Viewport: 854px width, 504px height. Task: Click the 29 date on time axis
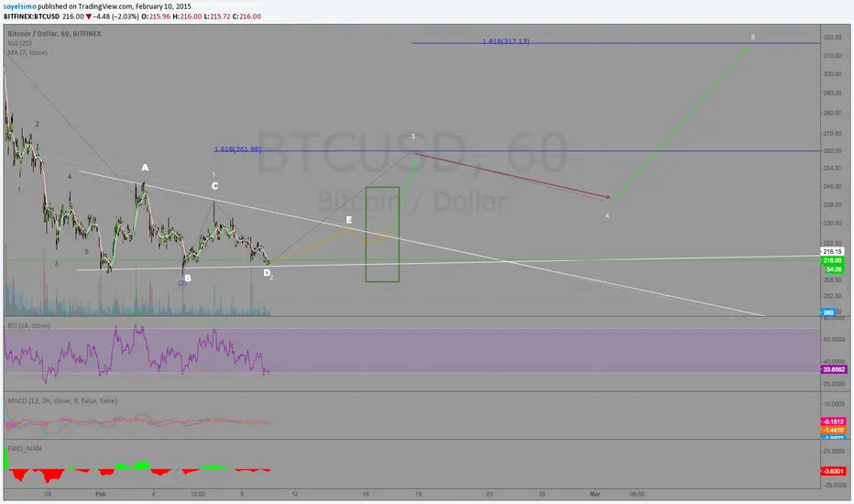click(x=48, y=494)
